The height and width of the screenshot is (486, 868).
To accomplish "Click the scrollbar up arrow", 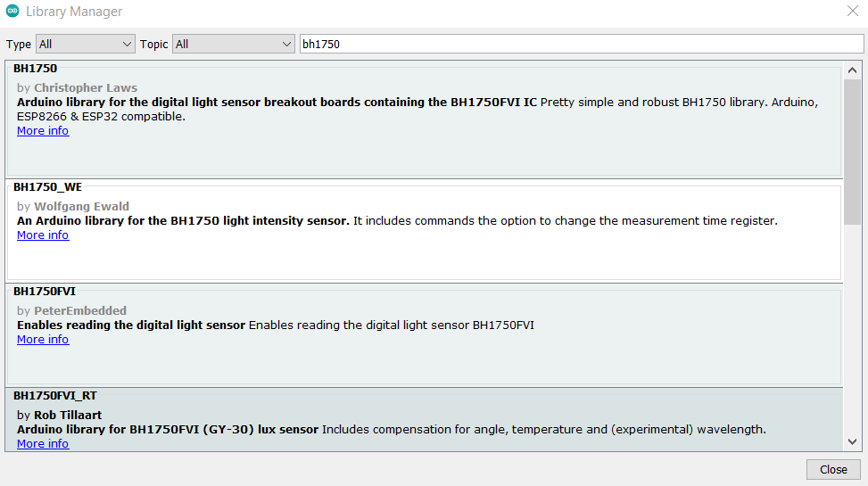I will [853, 70].
